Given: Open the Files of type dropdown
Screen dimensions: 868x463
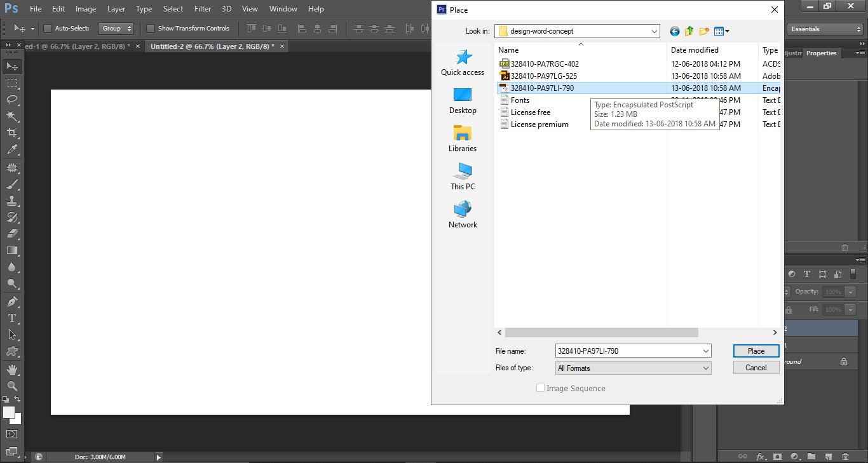Looking at the screenshot, I should pyautogui.click(x=705, y=368).
